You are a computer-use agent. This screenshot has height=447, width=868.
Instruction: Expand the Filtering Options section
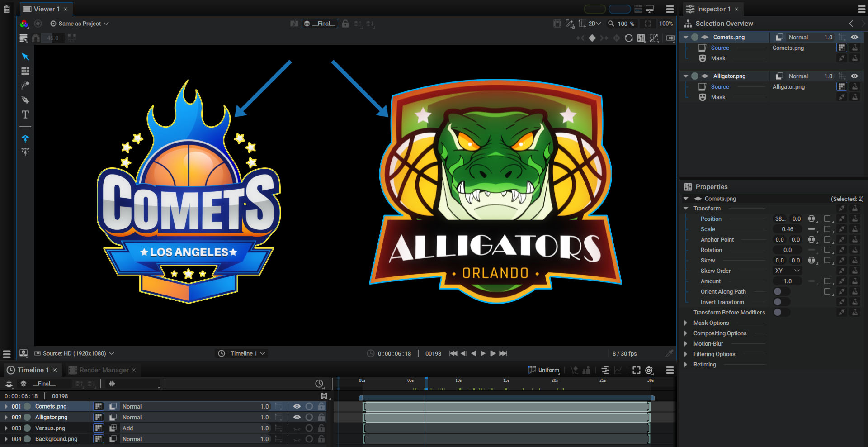[686, 354]
